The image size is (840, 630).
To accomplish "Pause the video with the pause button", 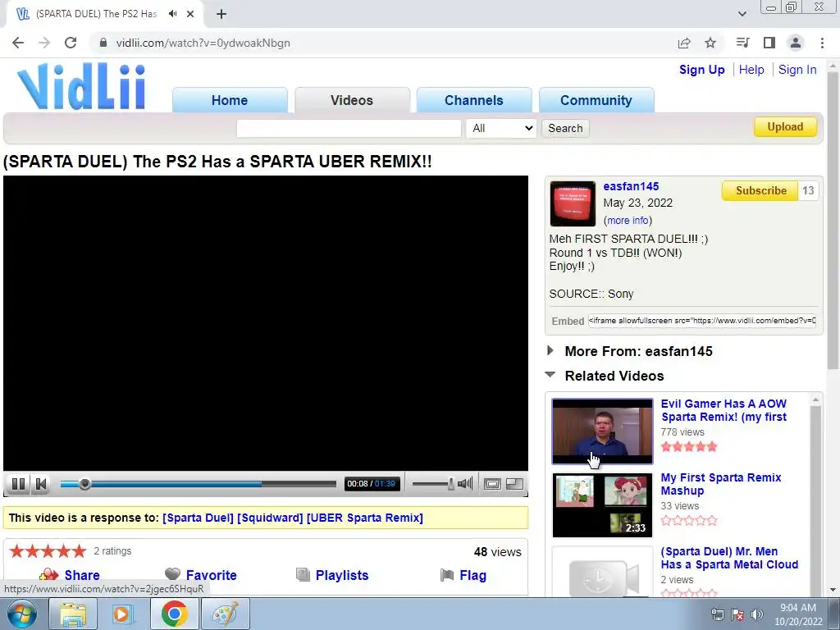I will click(18, 484).
